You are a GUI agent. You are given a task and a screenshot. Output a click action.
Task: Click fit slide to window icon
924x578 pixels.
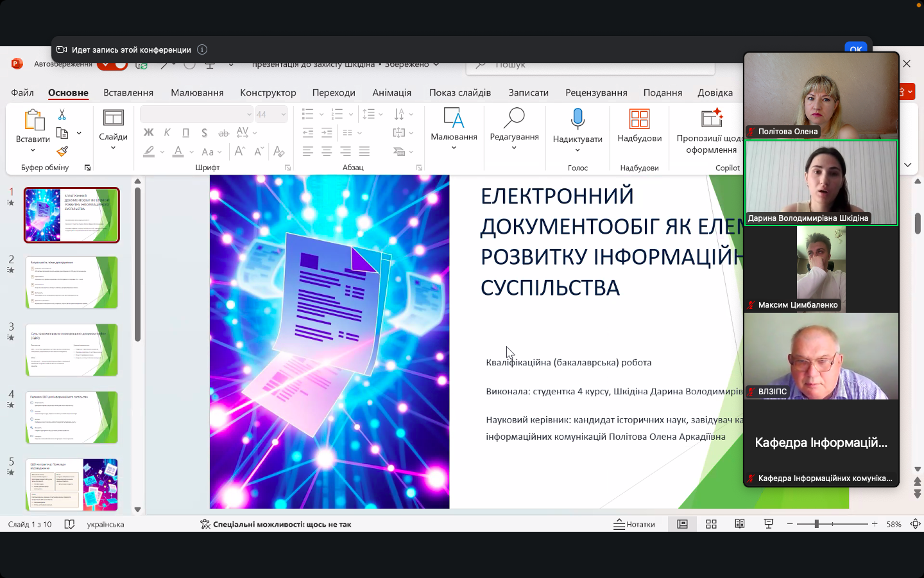[x=916, y=524]
